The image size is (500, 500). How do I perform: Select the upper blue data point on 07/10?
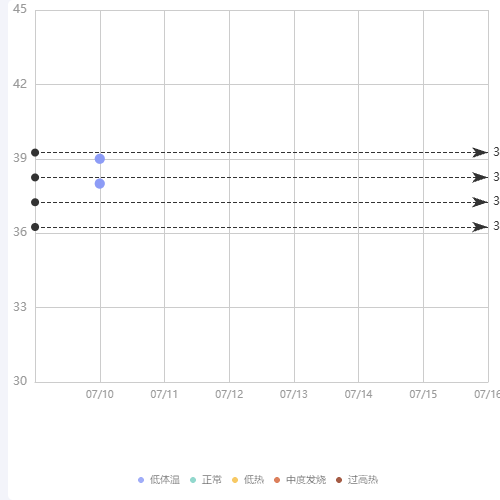tap(100, 159)
